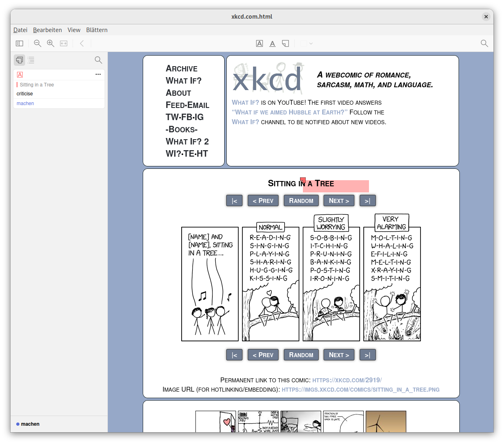
Task: Go to first comic with bottom |< button
Action: 234,355
